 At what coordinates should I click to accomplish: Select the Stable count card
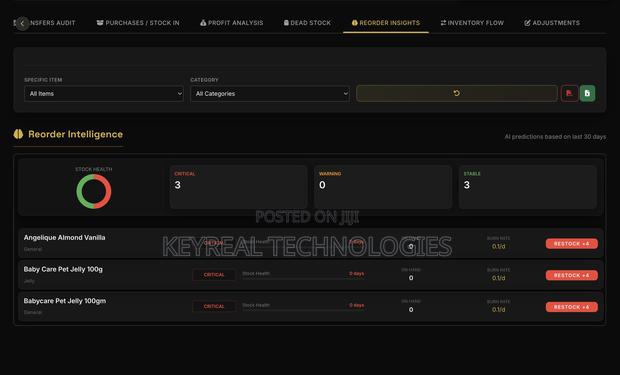pos(527,187)
